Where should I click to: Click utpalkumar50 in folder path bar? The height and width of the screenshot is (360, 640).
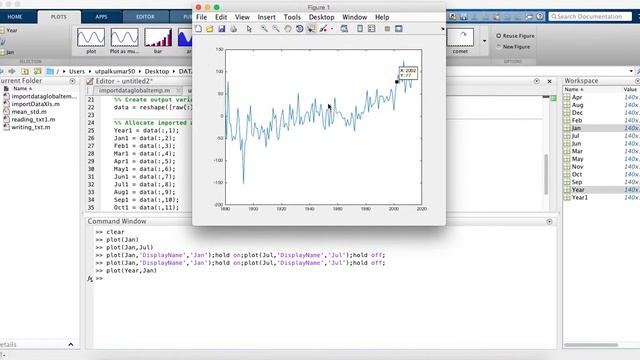click(115, 71)
